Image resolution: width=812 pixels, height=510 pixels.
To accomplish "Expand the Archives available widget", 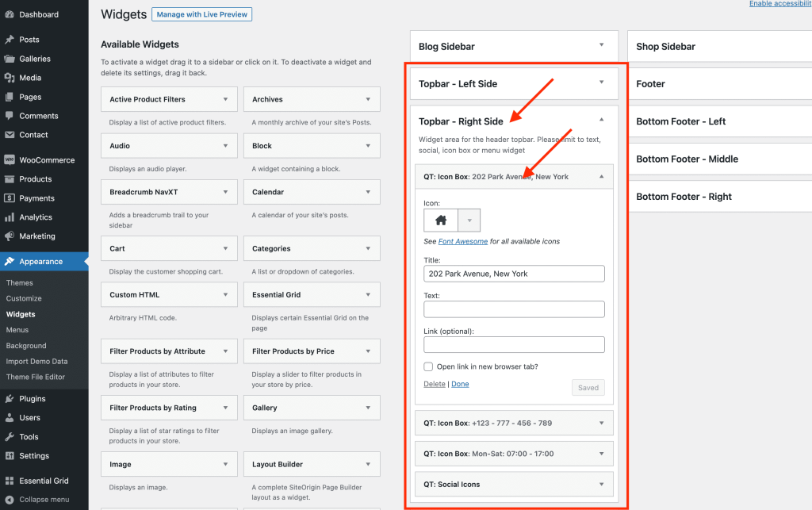I will (368, 99).
